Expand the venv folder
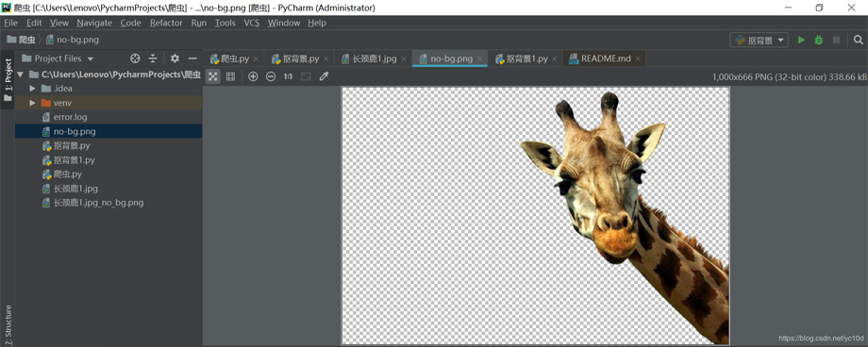Viewport: 868px width, 347px height. (x=33, y=103)
